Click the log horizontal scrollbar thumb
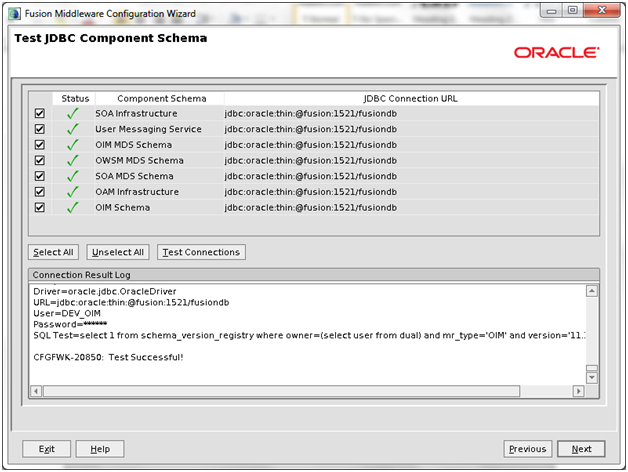 pos(282,391)
